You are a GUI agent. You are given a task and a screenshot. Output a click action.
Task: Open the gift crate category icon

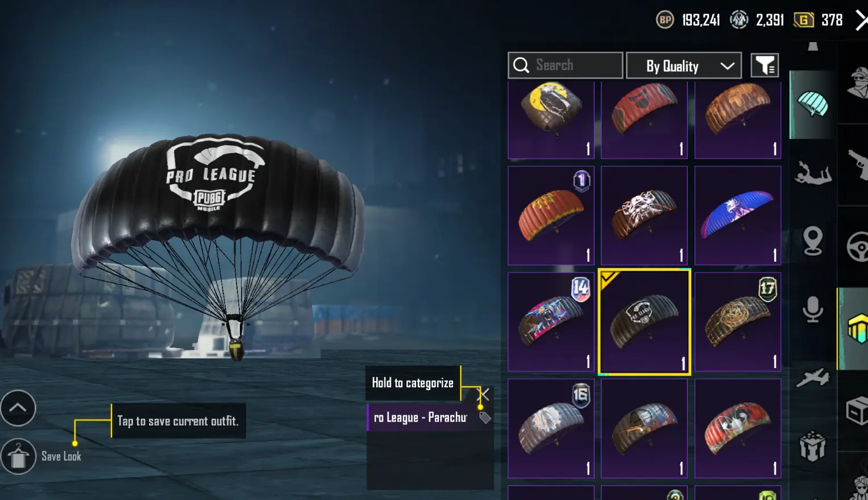pyautogui.click(x=813, y=445)
